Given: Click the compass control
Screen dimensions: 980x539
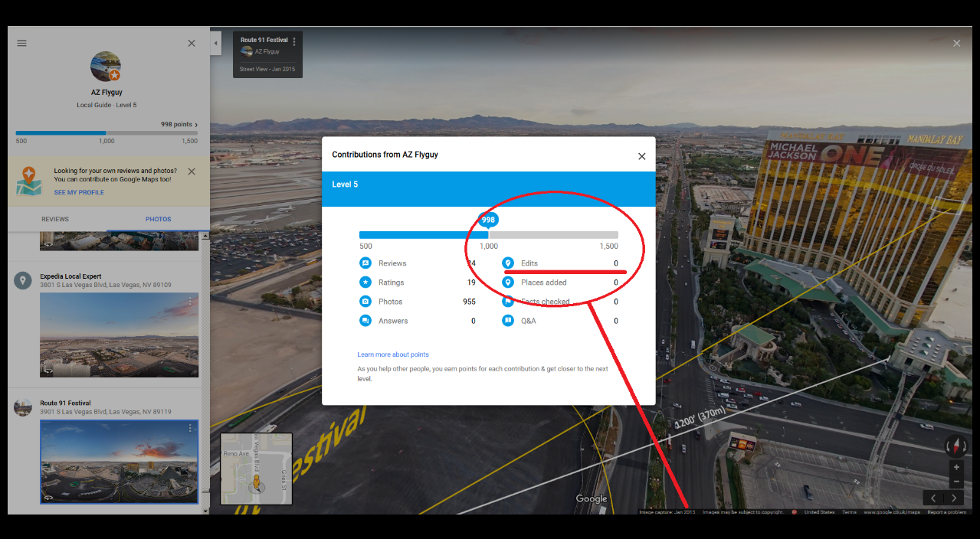Looking at the screenshot, I should tap(955, 446).
